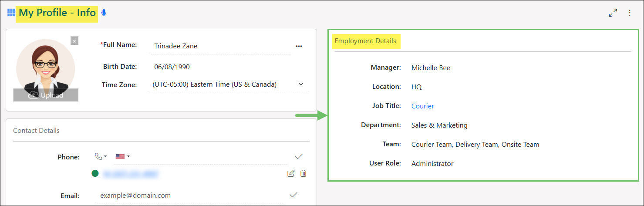Viewport: 644px width, 206px height.
Task: Click the Administrator user role text
Action: click(x=432, y=164)
